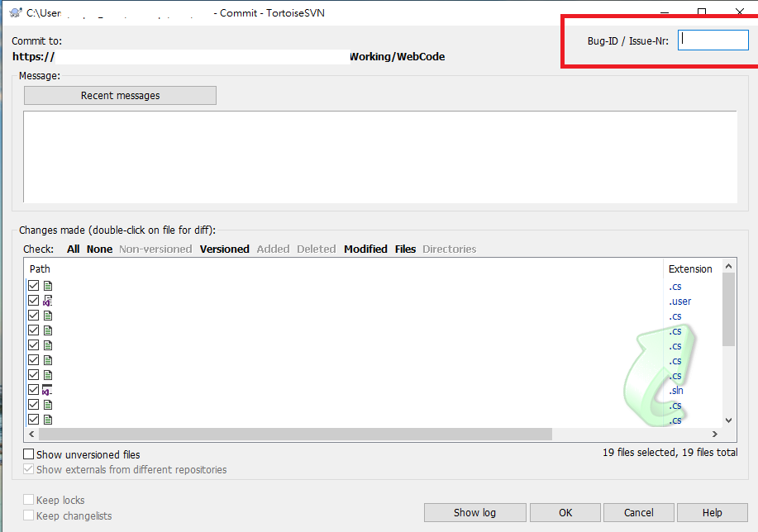Open Help for the commit dialog
The height and width of the screenshot is (532, 758).
coord(712,512)
